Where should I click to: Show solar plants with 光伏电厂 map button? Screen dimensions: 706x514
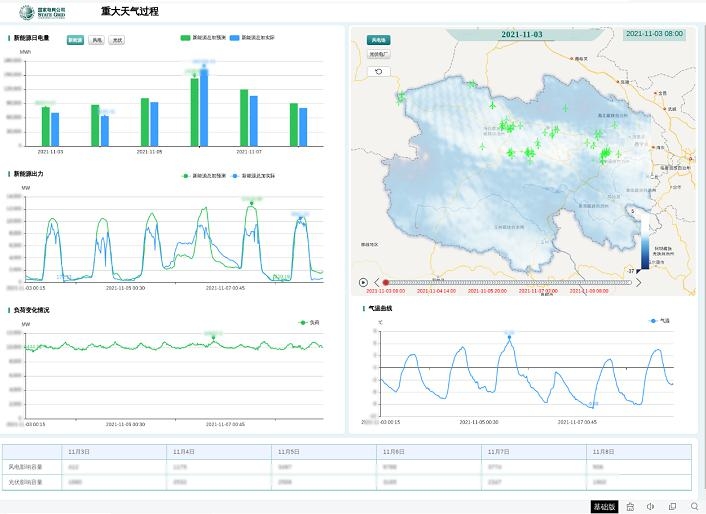pos(379,54)
